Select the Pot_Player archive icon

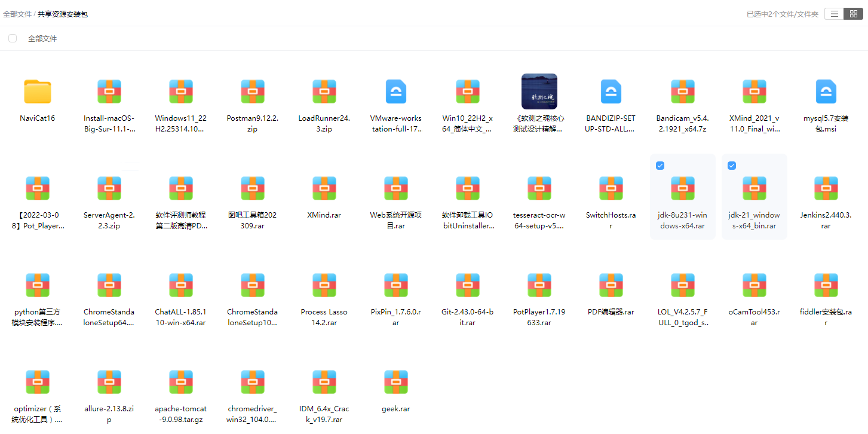click(x=37, y=188)
